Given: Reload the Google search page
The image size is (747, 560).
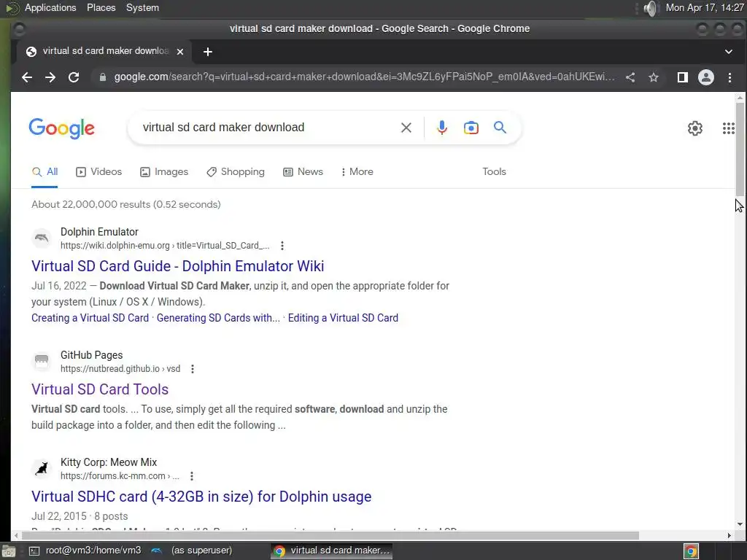Looking at the screenshot, I should 74,77.
